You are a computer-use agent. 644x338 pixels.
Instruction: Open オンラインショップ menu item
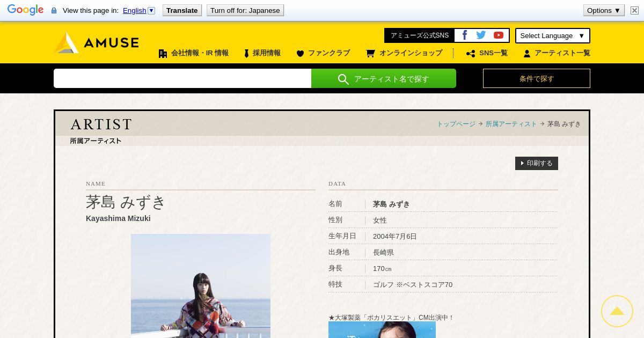coord(404,53)
